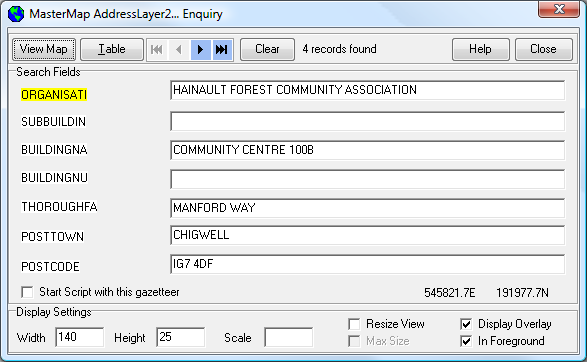587x362 pixels.
Task: Go to the previous record
Action: [179, 49]
